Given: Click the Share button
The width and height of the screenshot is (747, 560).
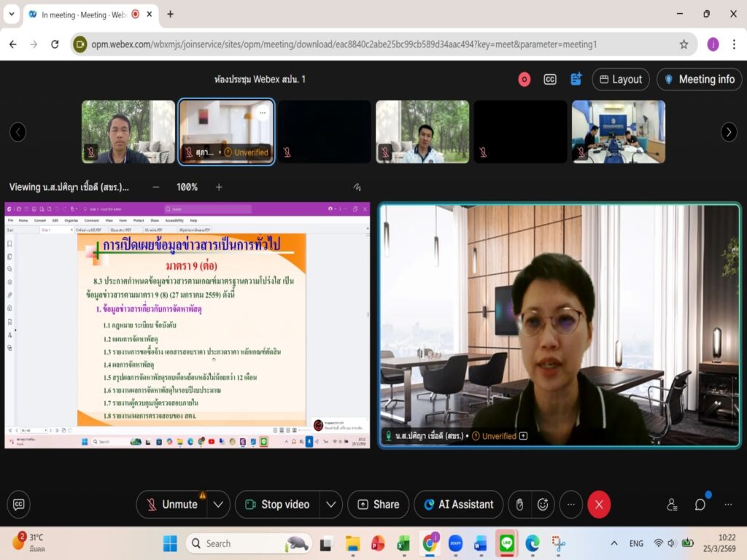Looking at the screenshot, I should click(x=379, y=505).
